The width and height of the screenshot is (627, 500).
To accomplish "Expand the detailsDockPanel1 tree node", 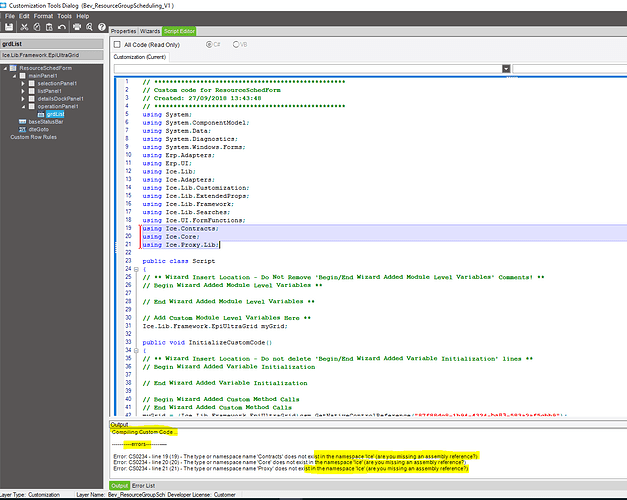I will tap(23, 99).
